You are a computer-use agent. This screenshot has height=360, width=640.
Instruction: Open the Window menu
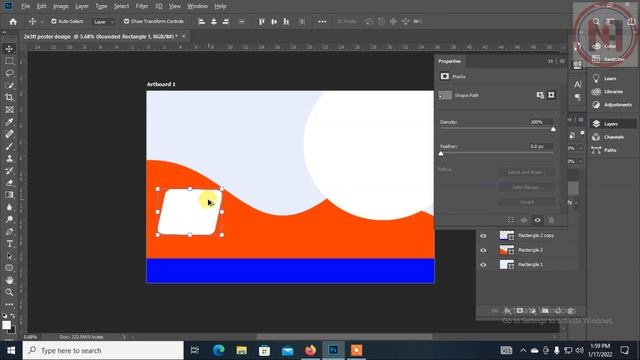click(197, 6)
